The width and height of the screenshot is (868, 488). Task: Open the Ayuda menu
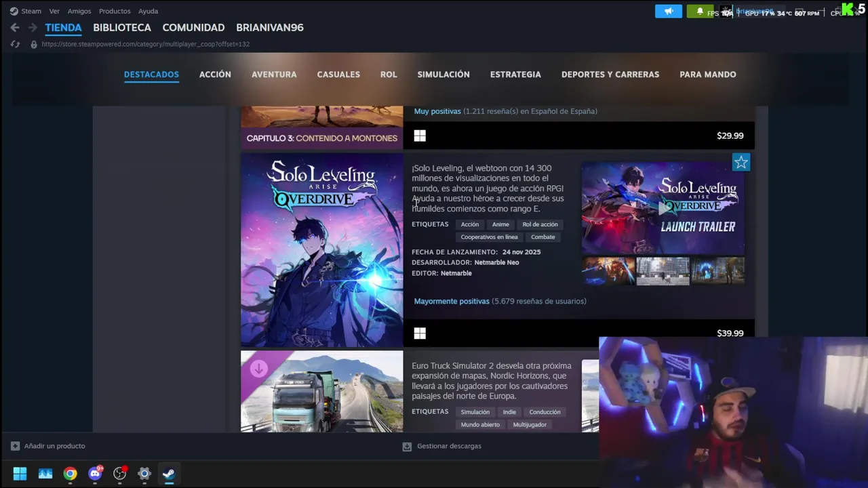149,12
